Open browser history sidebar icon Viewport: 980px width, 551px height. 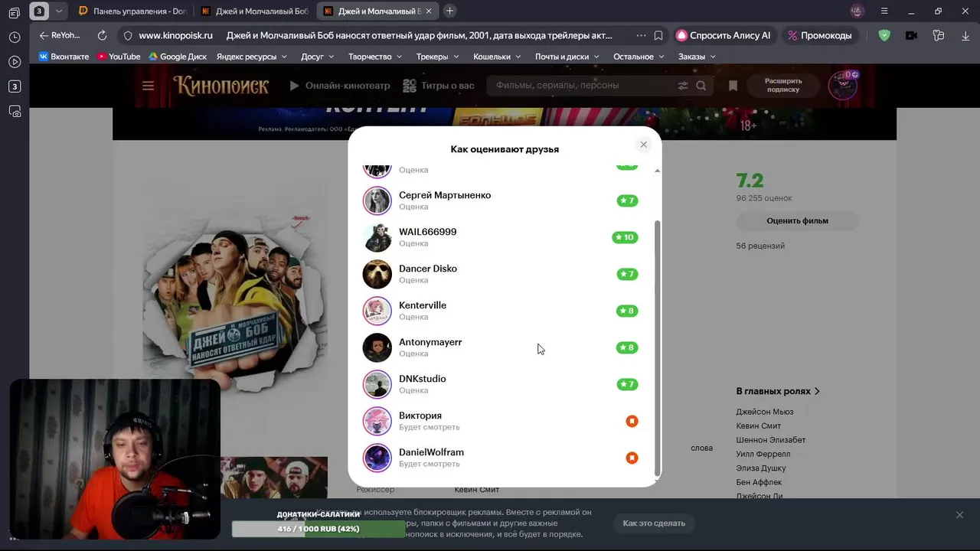(15, 37)
